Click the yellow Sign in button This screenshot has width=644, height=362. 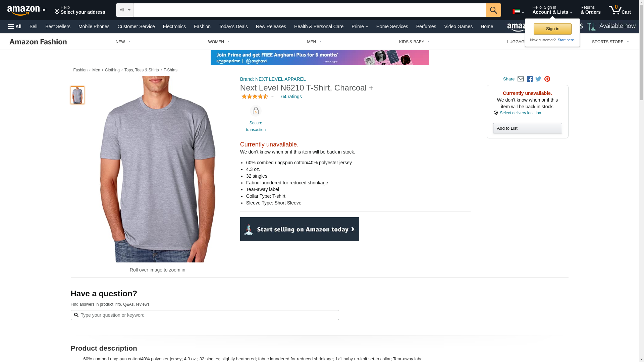point(552,29)
